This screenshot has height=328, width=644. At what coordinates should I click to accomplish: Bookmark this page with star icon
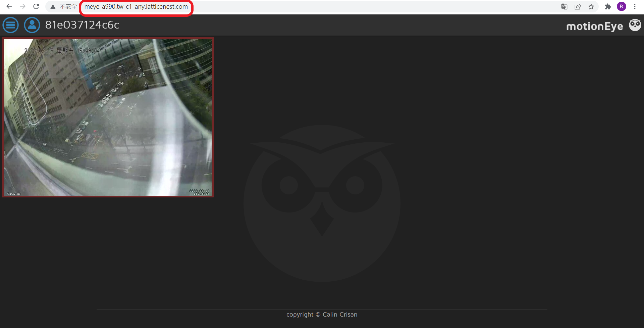point(591,7)
